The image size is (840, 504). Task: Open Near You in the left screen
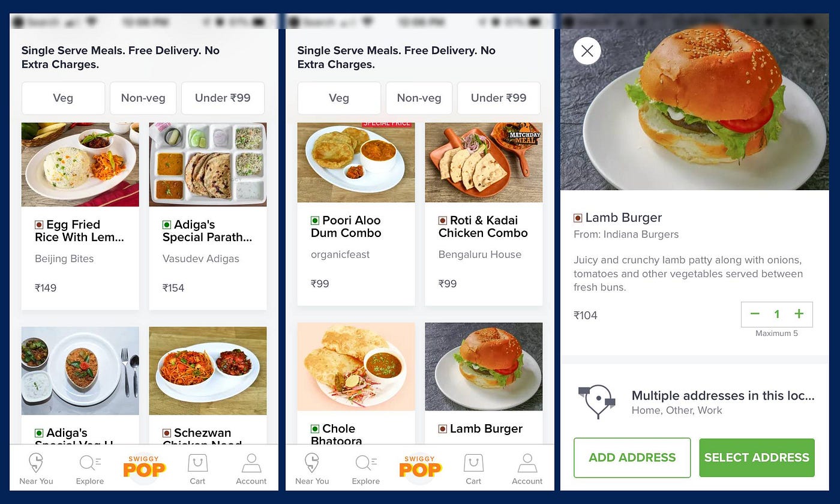[36, 469]
